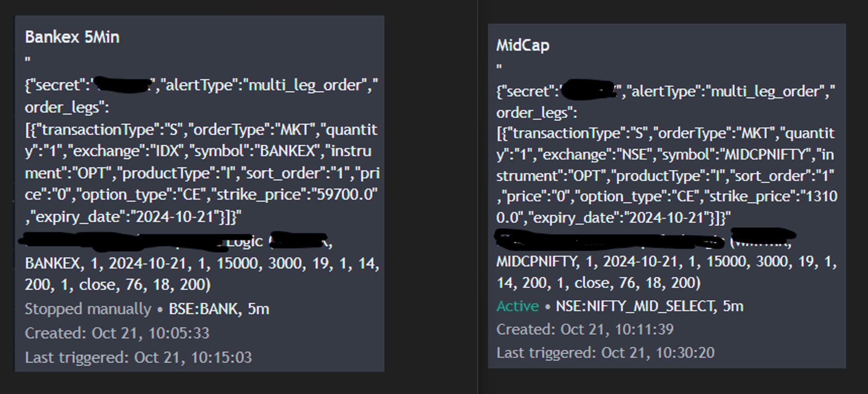
Task: Click Last triggered Oct 21, 10:30:20
Action: pos(605,353)
